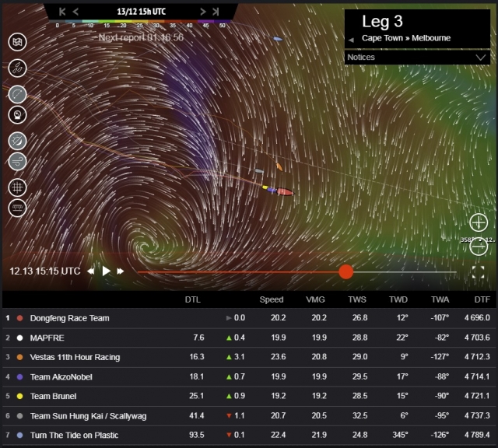Click the Cape Town » Melbourne route text

[x=406, y=38]
